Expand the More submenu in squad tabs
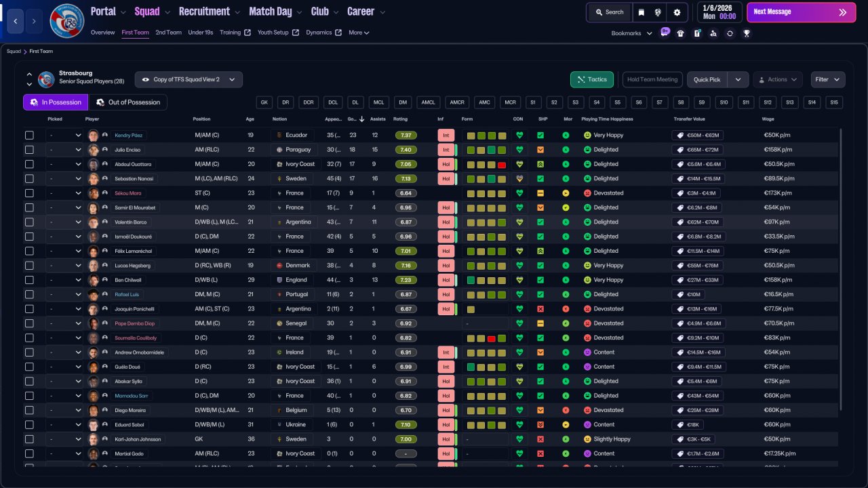Image resolution: width=868 pixels, height=488 pixels. coord(359,33)
